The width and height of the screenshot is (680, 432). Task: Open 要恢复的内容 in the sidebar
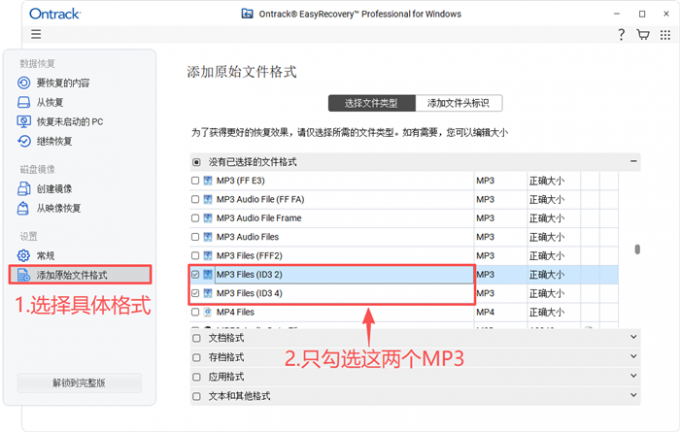[63, 83]
